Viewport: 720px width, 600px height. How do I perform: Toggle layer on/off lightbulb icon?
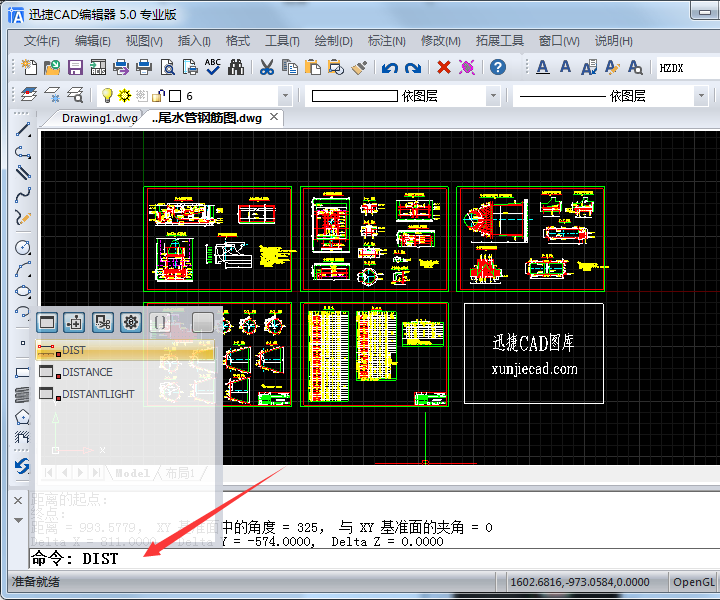[x=107, y=95]
